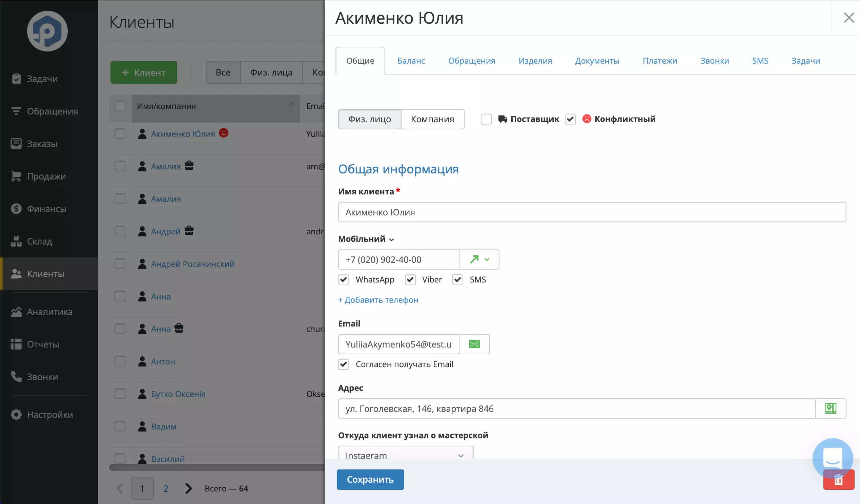Open Отчеты in the sidebar
The width and height of the screenshot is (860, 504).
(x=35, y=344)
